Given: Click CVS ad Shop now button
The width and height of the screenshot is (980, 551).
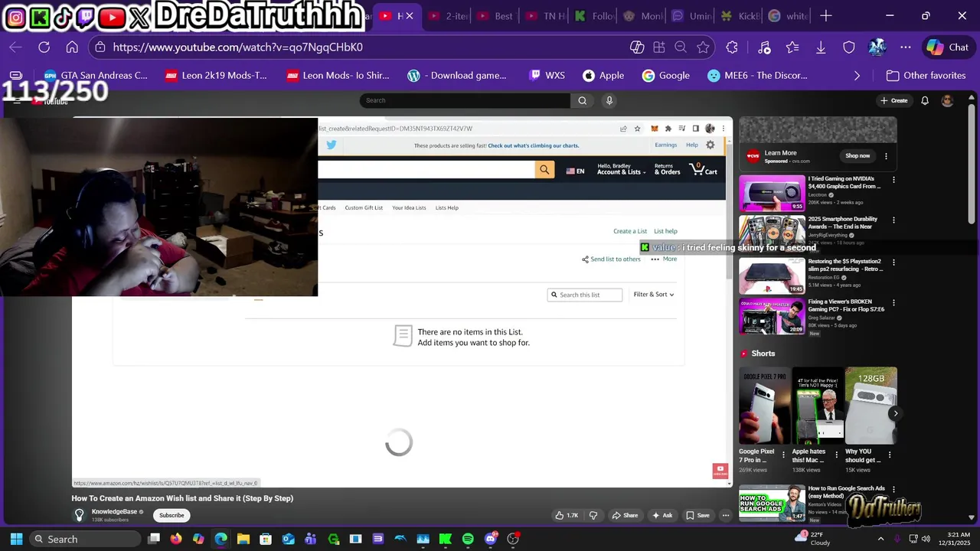Looking at the screenshot, I should pos(857,156).
